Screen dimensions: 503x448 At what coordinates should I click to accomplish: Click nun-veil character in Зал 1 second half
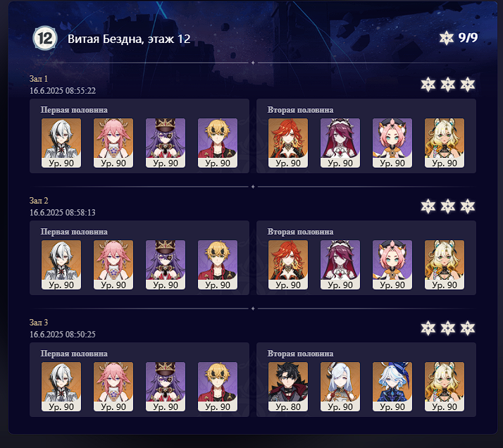click(x=340, y=143)
